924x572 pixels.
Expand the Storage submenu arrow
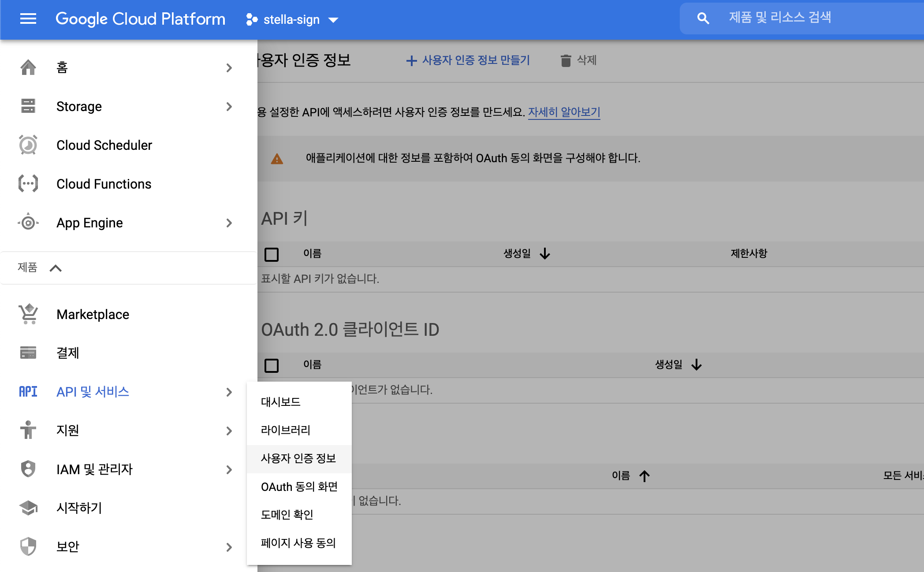coord(229,107)
